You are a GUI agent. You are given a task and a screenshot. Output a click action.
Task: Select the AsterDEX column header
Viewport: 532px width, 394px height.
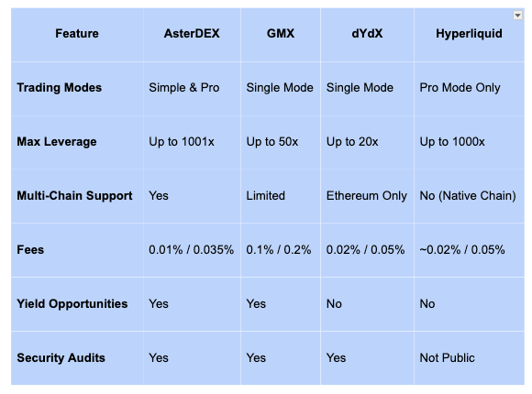(x=192, y=35)
